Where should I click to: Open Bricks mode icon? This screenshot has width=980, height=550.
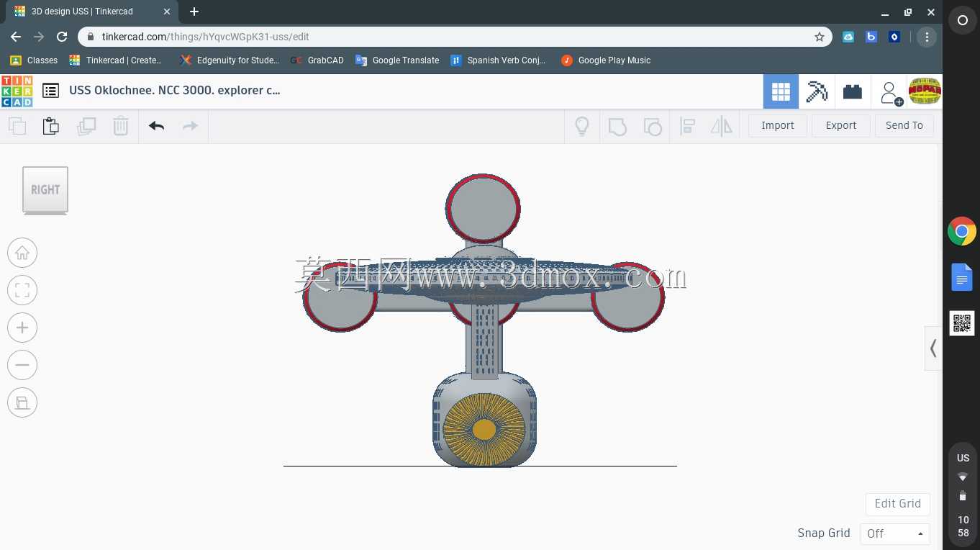[x=853, y=91]
